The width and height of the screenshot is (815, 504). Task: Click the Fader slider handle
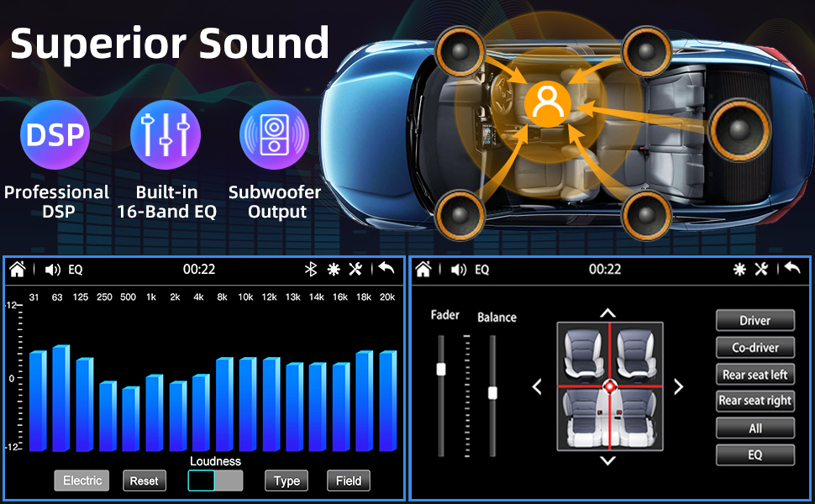click(440, 369)
